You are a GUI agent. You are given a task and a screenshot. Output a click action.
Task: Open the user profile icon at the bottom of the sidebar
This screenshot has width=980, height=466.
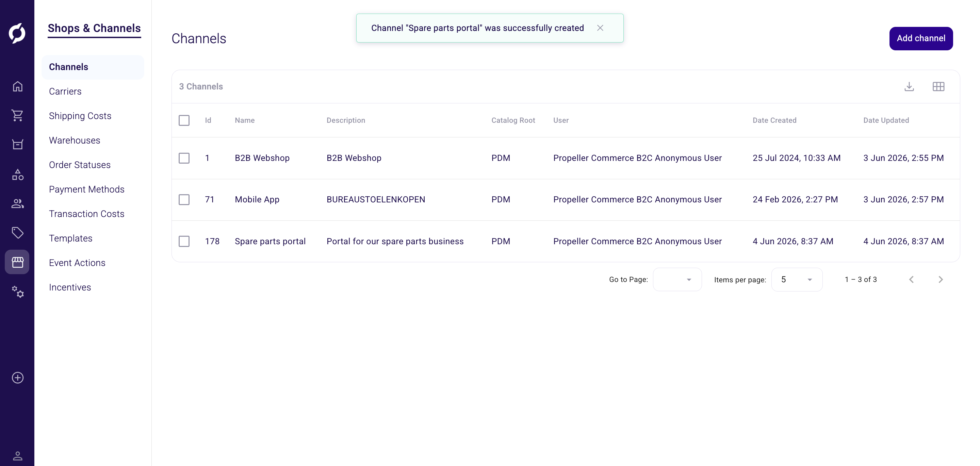click(x=17, y=455)
